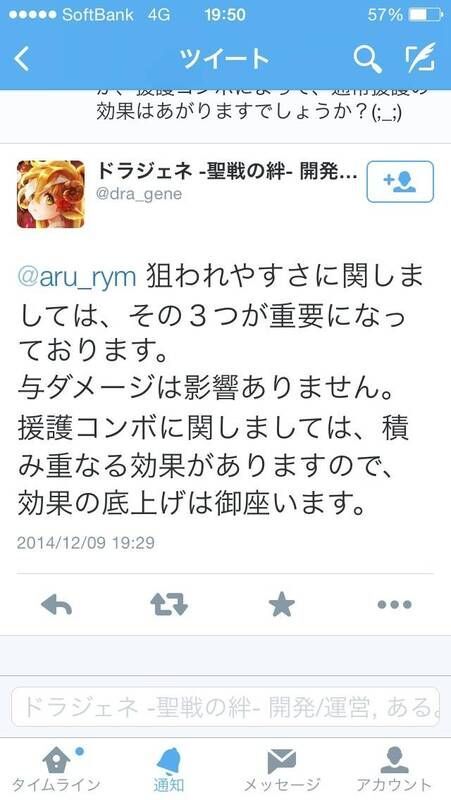This screenshot has width=451, height=800.
Task: Open dra_gene profile avatar image
Action: click(51, 194)
